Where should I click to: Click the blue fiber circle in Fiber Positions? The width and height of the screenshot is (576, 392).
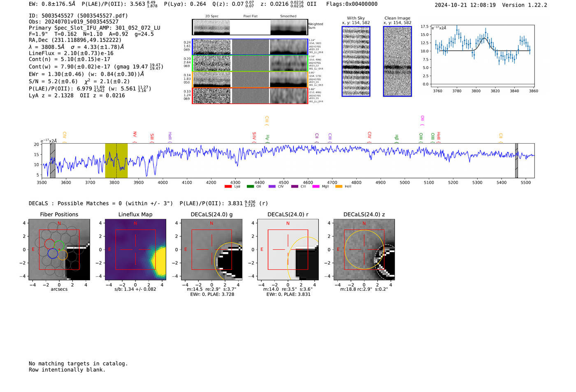(53, 253)
